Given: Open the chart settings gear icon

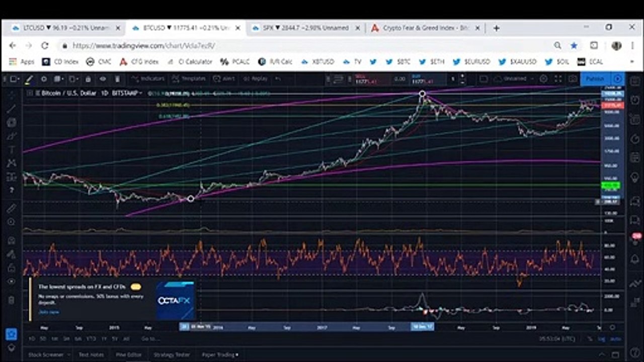Looking at the screenshot, I should click(x=543, y=79).
